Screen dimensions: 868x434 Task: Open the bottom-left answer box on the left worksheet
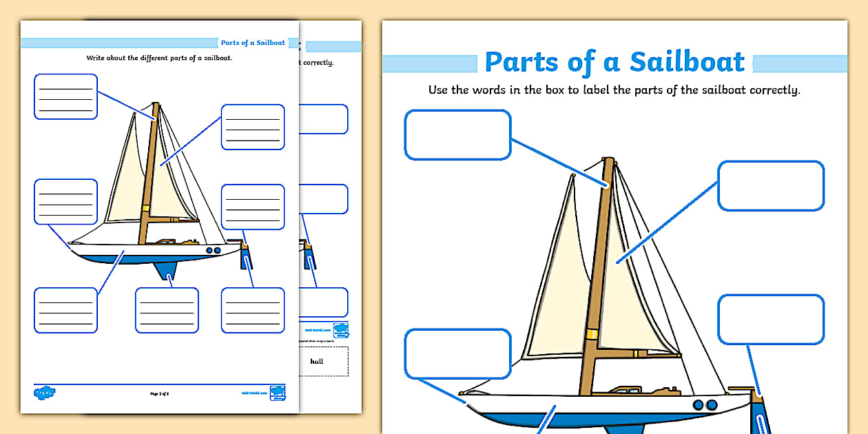click(65, 310)
